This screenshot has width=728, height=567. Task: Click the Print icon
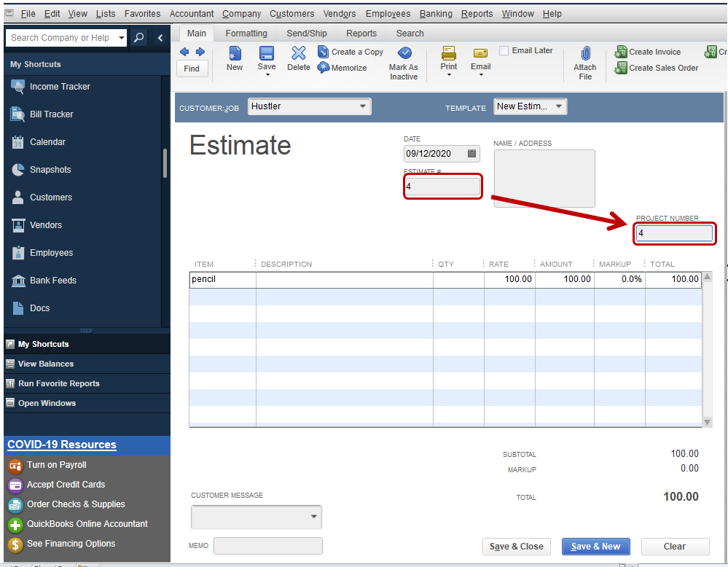pyautogui.click(x=448, y=53)
